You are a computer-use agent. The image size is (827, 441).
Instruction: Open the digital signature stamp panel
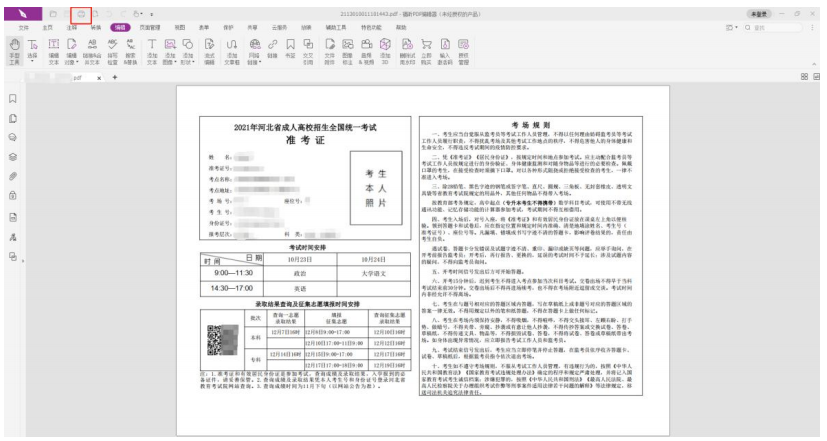[13, 237]
